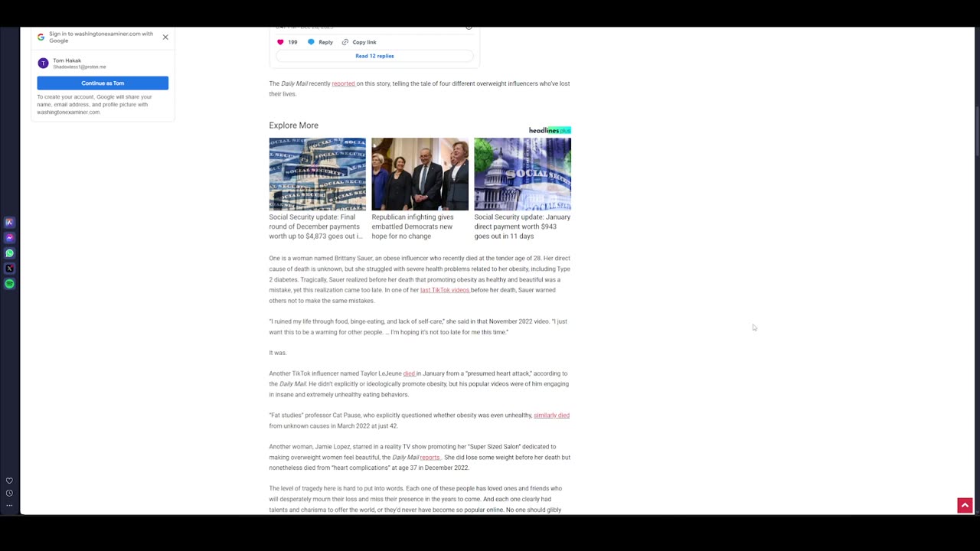980x551 pixels.
Task: Open Aria AI sidebar icon
Action: [9, 223]
